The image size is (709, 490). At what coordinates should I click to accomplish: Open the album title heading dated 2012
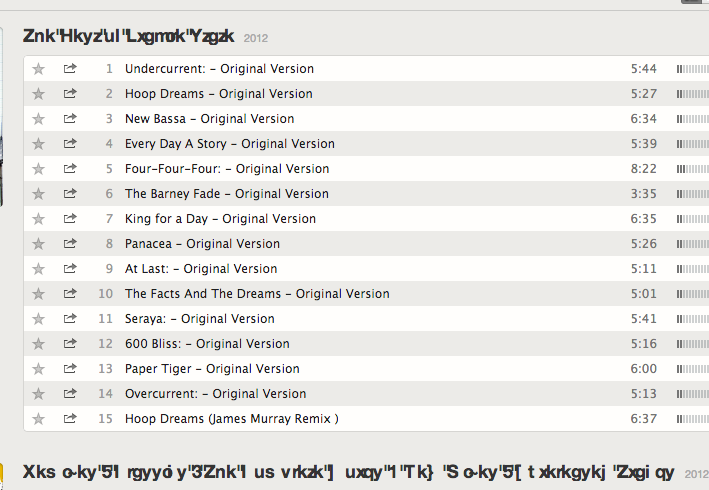tap(128, 37)
